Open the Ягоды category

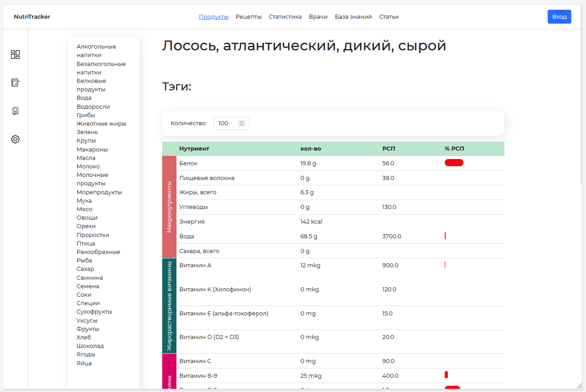click(x=86, y=355)
